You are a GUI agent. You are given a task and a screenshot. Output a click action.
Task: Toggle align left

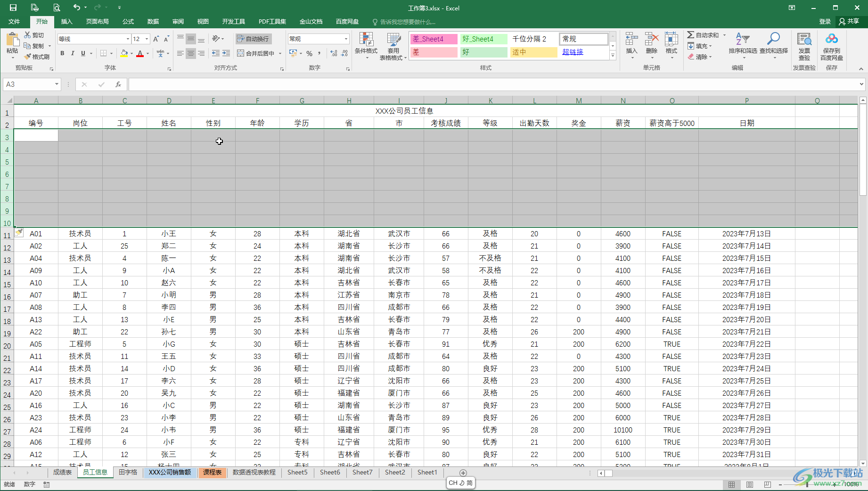pyautogui.click(x=180, y=53)
